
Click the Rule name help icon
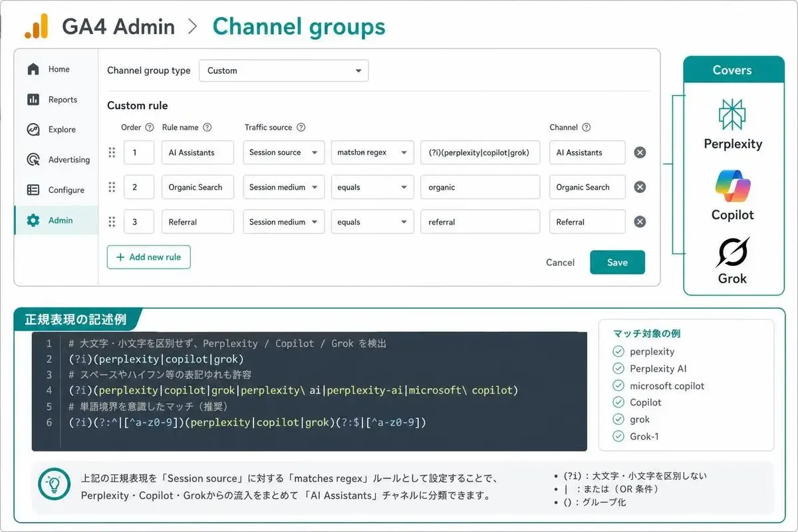(207, 128)
